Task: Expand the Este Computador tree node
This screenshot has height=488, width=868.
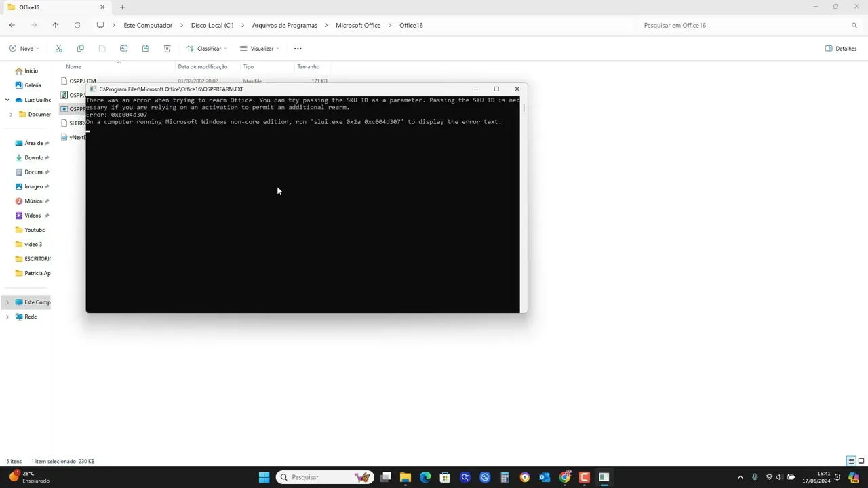Action: (7, 302)
